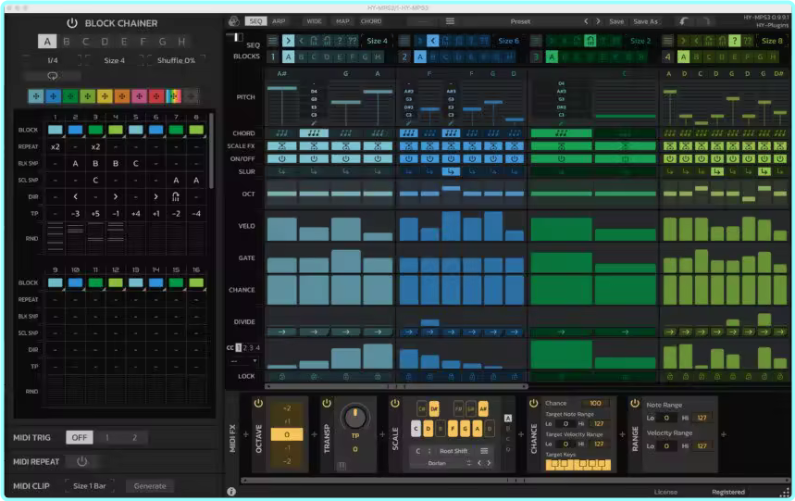
Task: Set MIDI TRIG to 2
Action: click(x=134, y=438)
